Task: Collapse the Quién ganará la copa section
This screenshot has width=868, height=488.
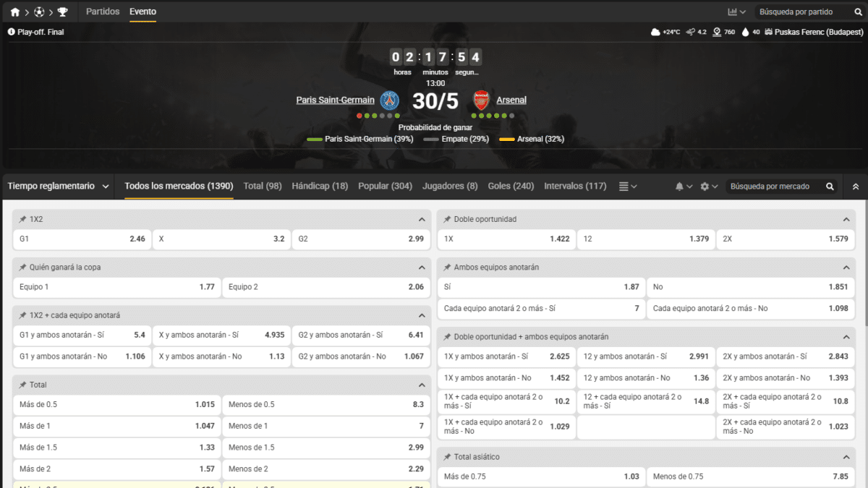Action: [x=422, y=267]
